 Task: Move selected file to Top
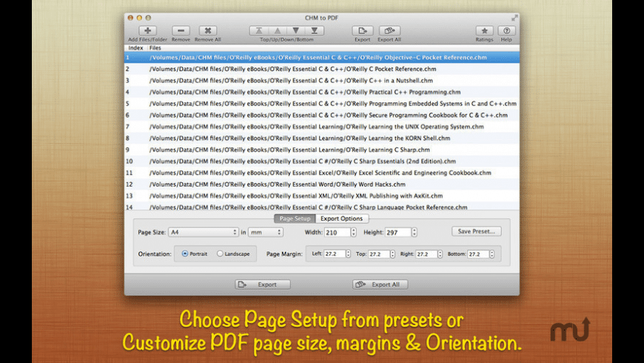pos(259,31)
